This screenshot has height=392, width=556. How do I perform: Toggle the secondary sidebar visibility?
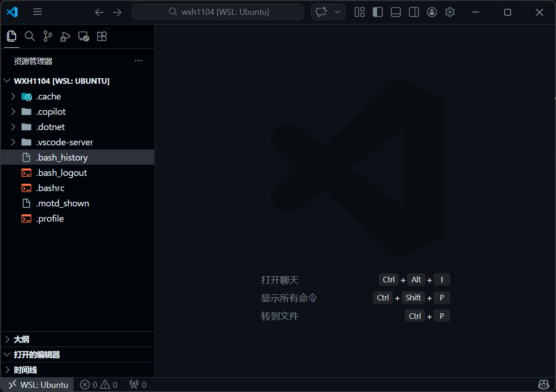pyautogui.click(x=413, y=12)
